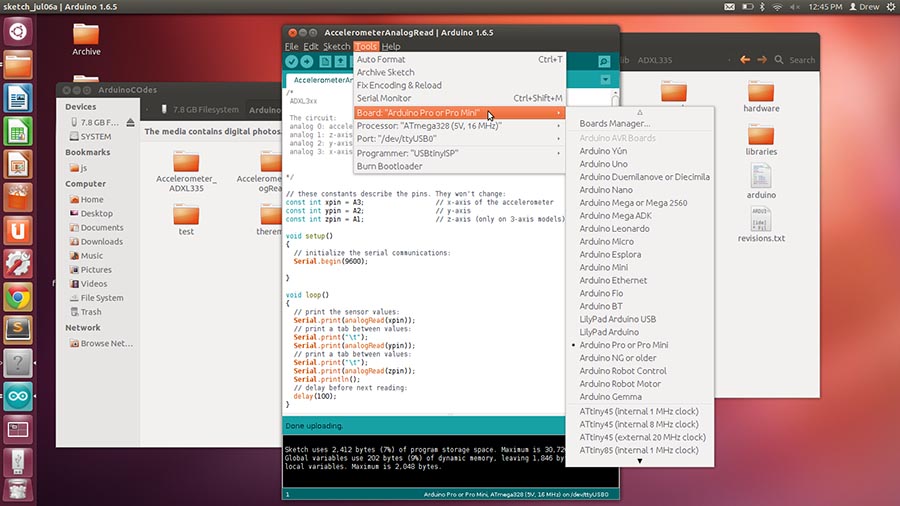
Task: Open Boards Manager... from board list
Action: coord(614,123)
